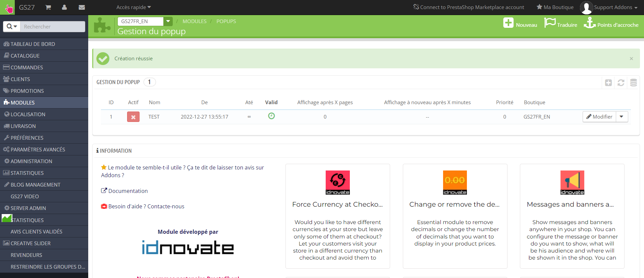644x278 pixels.
Task: Expand the Accès rapide menu
Action: [133, 7]
